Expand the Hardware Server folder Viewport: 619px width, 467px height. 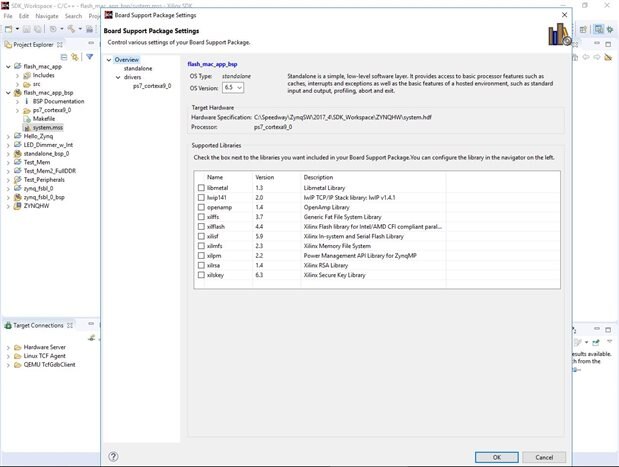tap(7, 346)
